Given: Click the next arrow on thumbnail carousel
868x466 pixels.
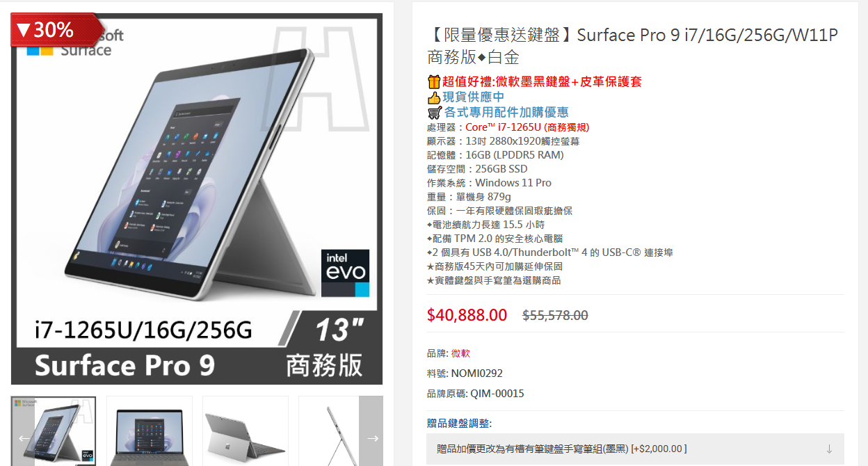Looking at the screenshot, I should [x=371, y=438].
